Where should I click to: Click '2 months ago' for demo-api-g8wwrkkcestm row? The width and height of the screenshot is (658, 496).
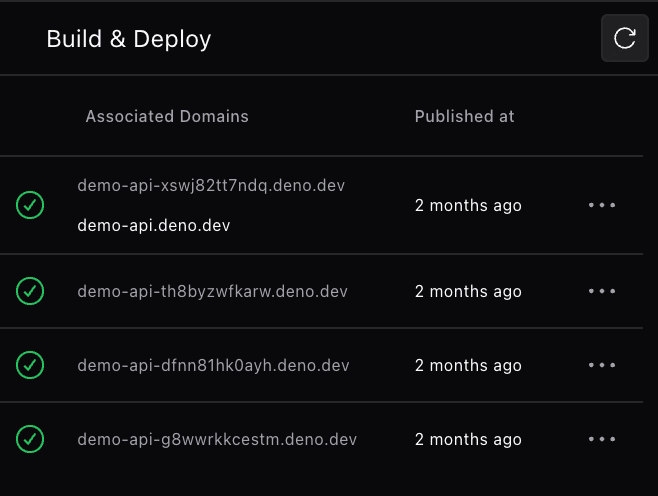click(468, 439)
